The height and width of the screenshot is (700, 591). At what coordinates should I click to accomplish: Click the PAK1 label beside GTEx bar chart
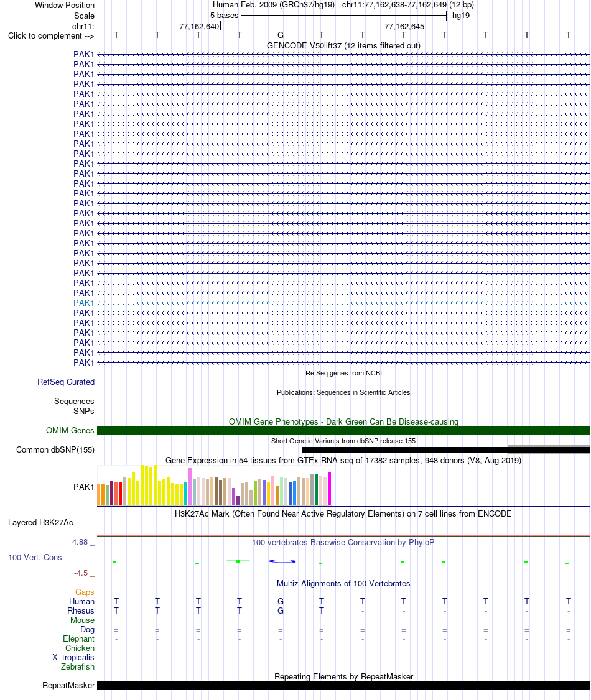[84, 487]
